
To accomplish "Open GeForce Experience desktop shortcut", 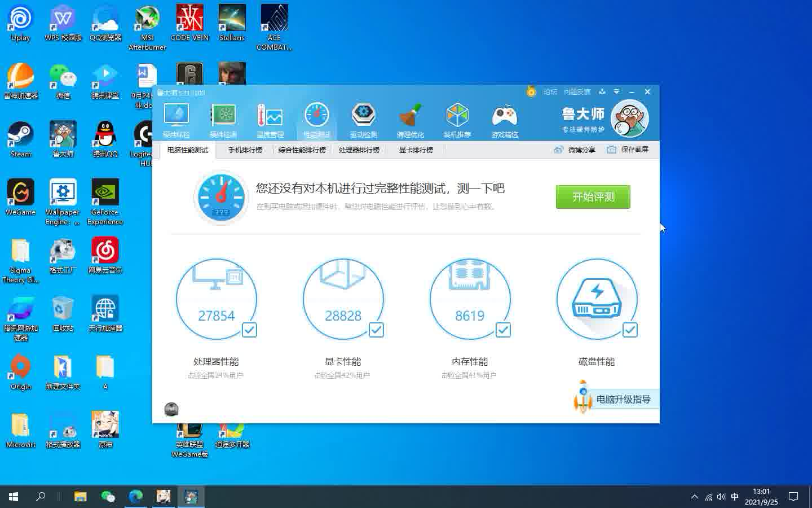I will pos(105,202).
